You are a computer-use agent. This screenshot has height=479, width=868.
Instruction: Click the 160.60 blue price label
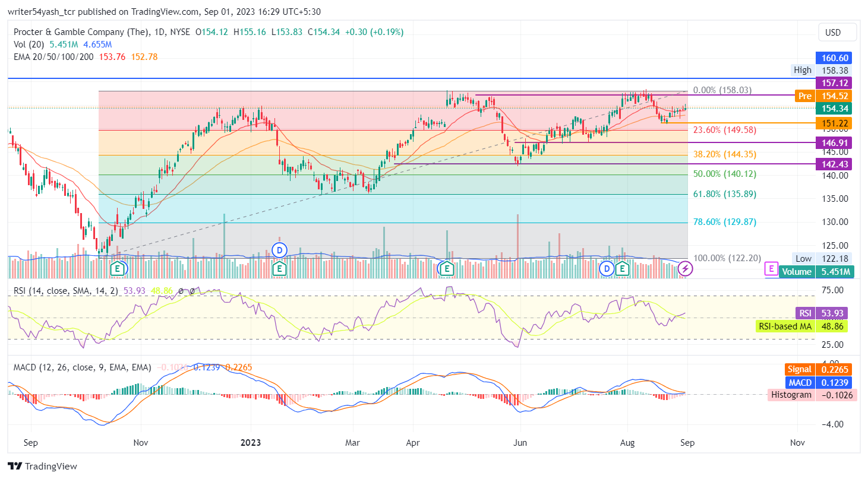[x=835, y=58]
